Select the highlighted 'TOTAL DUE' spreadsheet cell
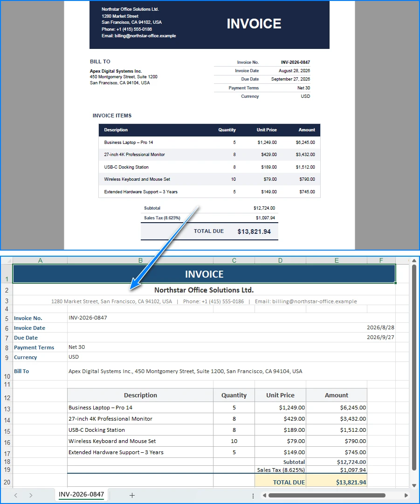 pos(280,481)
